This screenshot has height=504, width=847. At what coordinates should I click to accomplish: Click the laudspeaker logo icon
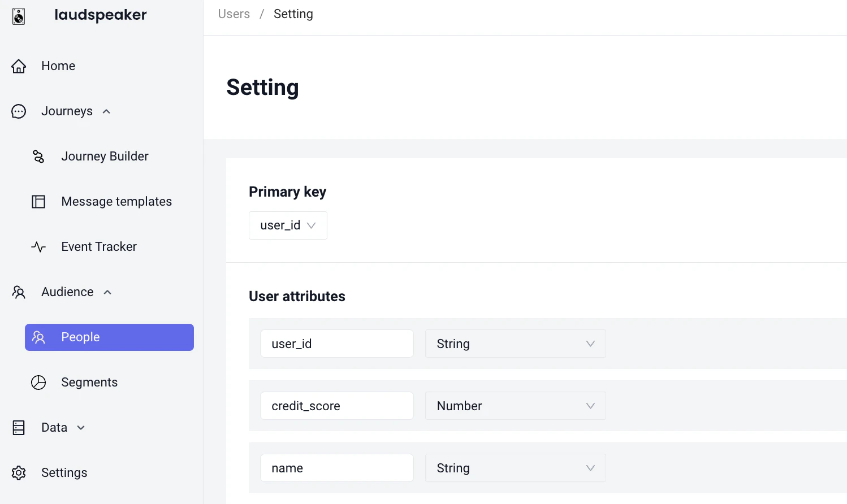[18, 16]
